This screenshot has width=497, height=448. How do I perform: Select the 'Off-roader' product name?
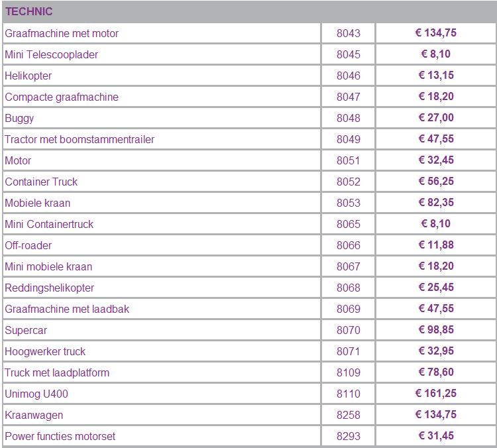pyautogui.click(x=28, y=246)
